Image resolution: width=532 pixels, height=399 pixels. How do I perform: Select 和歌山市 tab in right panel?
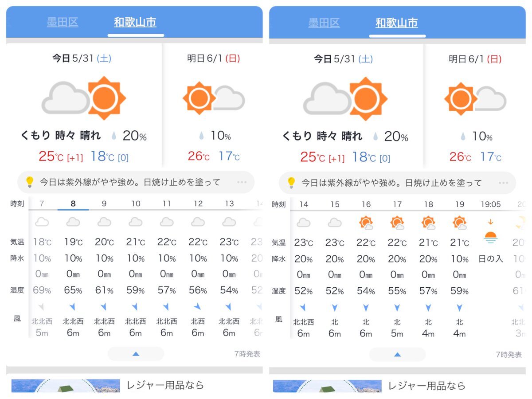[x=397, y=23]
